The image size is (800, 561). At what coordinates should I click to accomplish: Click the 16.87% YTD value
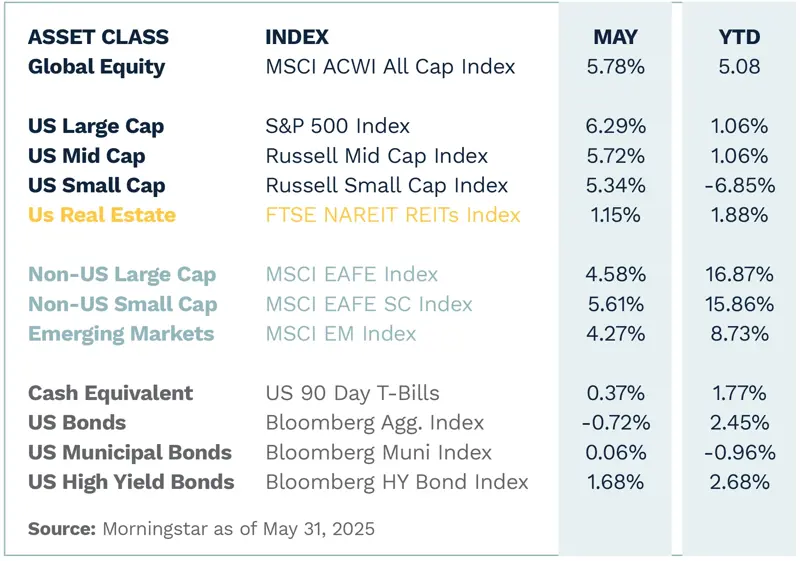[x=740, y=275]
